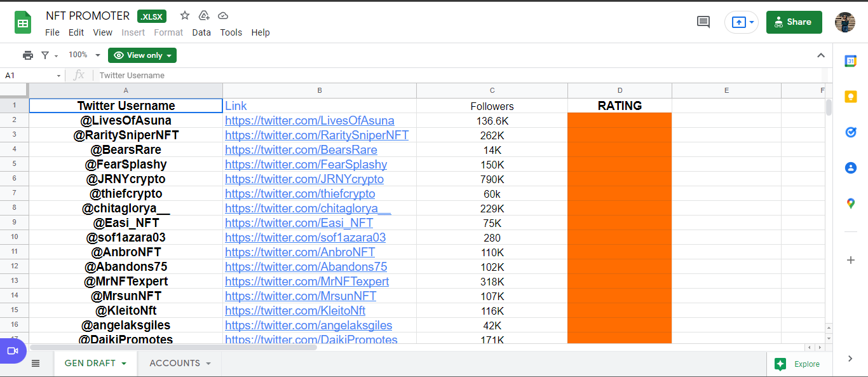Open the twitter.com/JRNYcrypto link
The width and height of the screenshot is (868, 377).
click(x=304, y=179)
